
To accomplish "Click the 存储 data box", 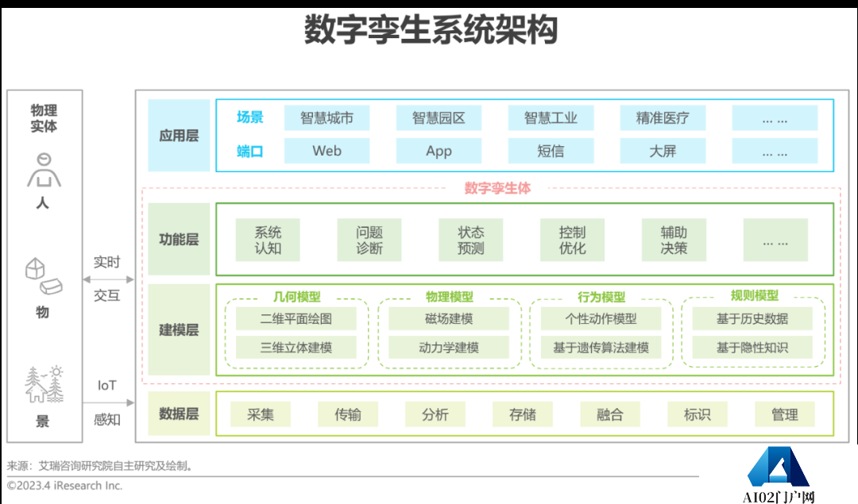I will pyautogui.click(x=523, y=414).
